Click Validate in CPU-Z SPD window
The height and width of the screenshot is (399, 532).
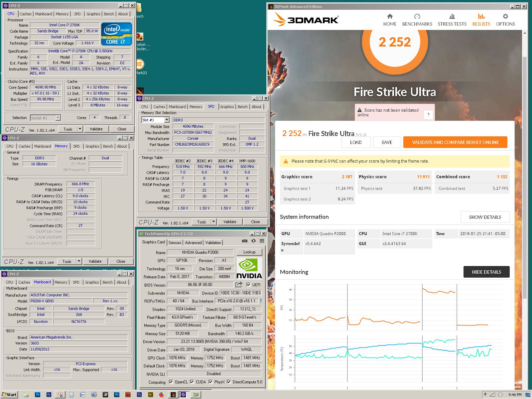click(x=230, y=222)
